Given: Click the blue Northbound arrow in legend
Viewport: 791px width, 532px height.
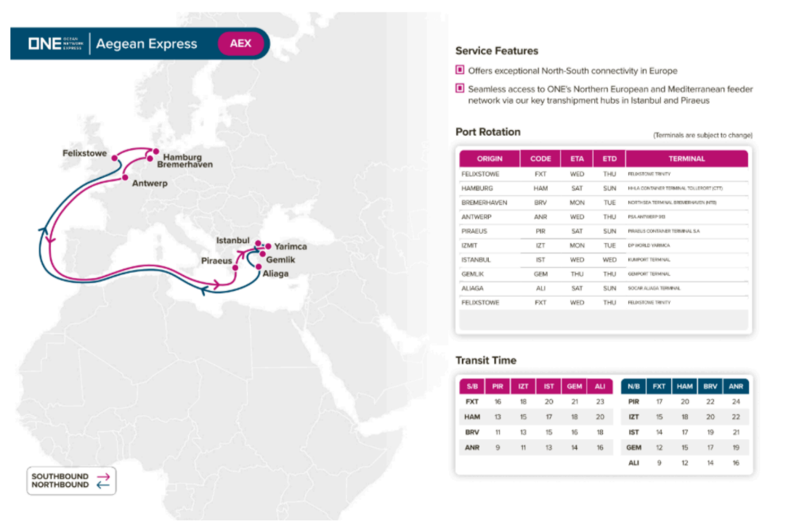Looking at the screenshot, I should coord(103,485).
